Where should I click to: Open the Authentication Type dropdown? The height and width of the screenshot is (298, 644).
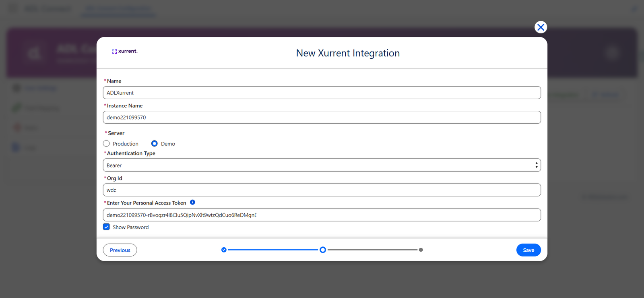pyautogui.click(x=322, y=165)
